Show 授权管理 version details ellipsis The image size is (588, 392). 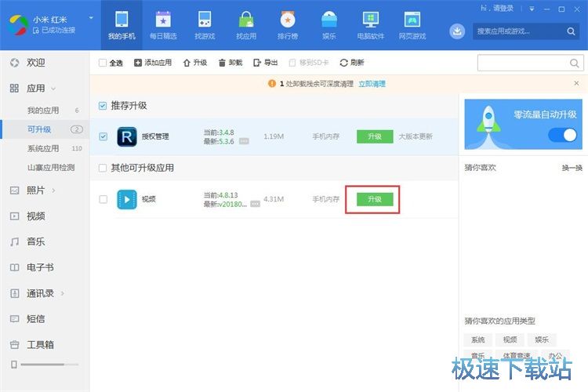click(244, 141)
